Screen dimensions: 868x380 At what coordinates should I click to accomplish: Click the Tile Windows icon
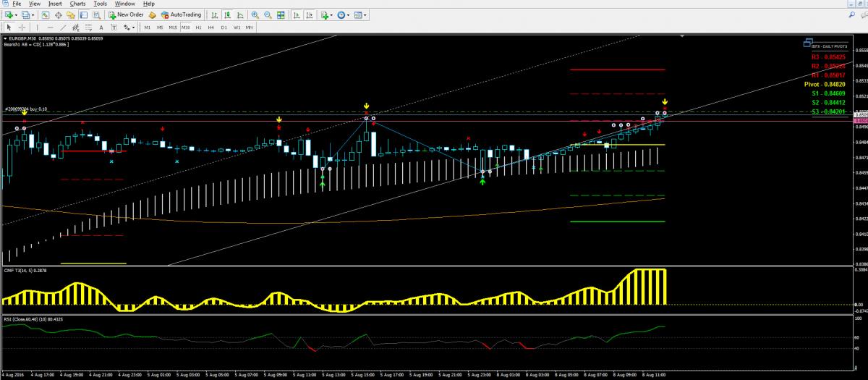281,14
